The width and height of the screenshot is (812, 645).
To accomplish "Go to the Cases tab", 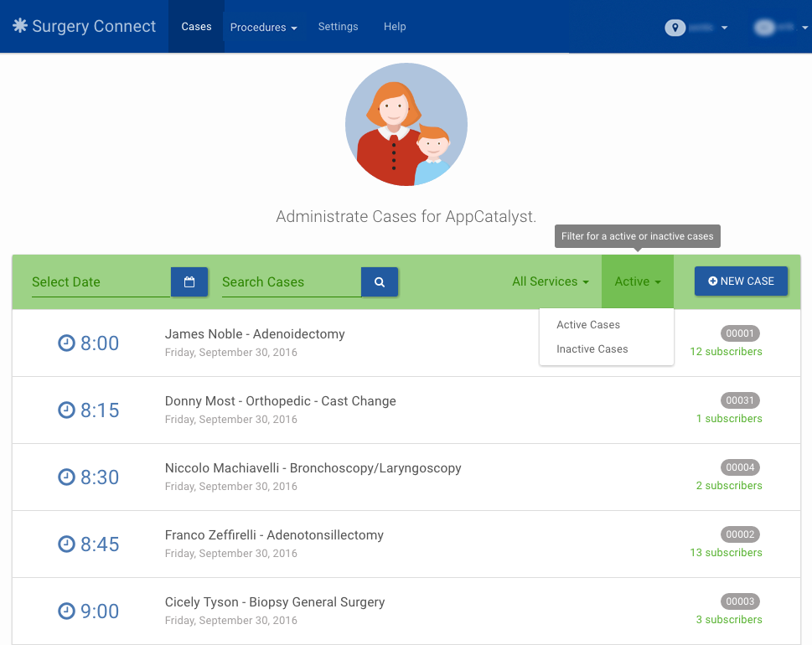I will (196, 27).
